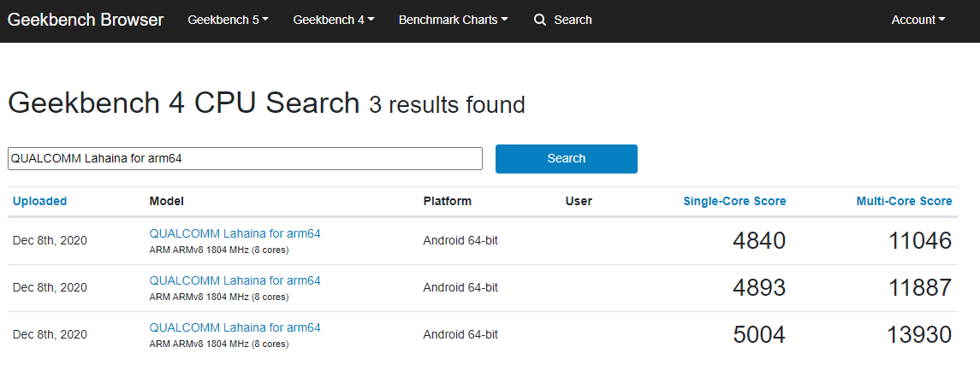Click the Platform column header
Image resolution: width=980 pixels, height=377 pixels.
click(x=448, y=201)
